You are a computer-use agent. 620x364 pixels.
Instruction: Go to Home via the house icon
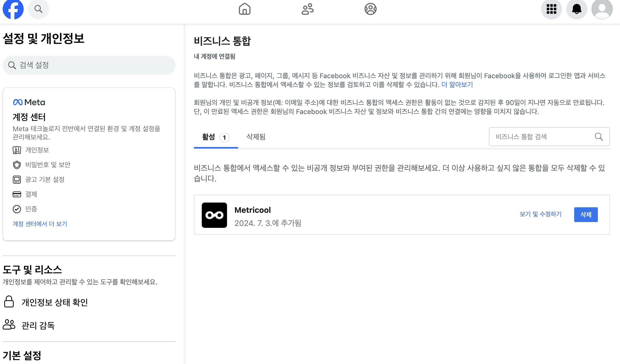pyautogui.click(x=244, y=9)
